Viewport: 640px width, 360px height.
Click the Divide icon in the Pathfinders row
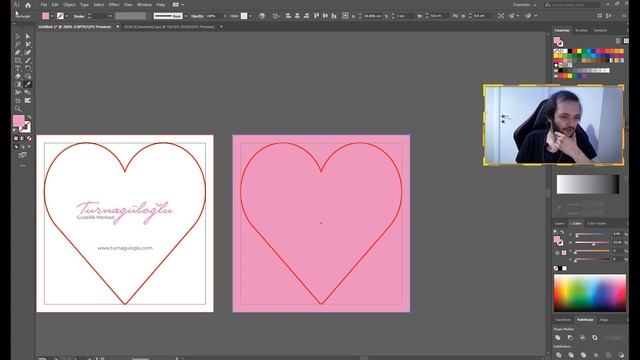click(x=558, y=355)
